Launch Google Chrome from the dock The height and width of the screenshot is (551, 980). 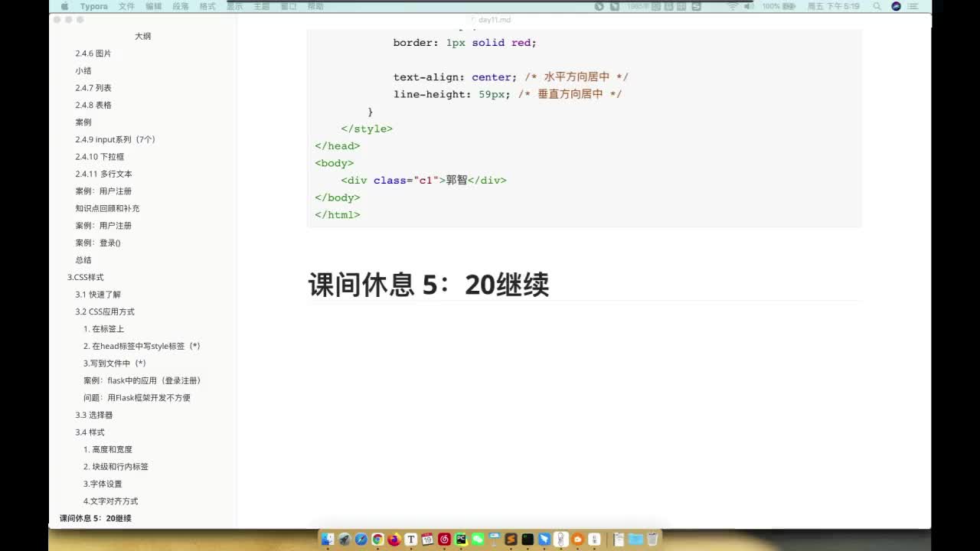point(377,540)
